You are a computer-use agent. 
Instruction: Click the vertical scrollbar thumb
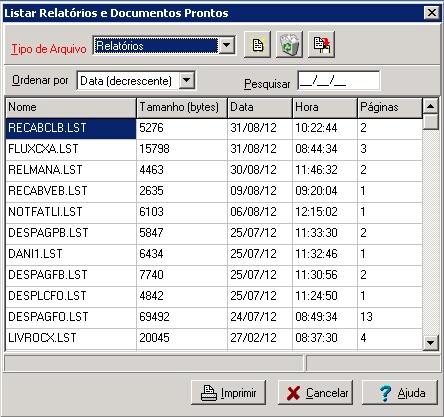(x=430, y=122)
